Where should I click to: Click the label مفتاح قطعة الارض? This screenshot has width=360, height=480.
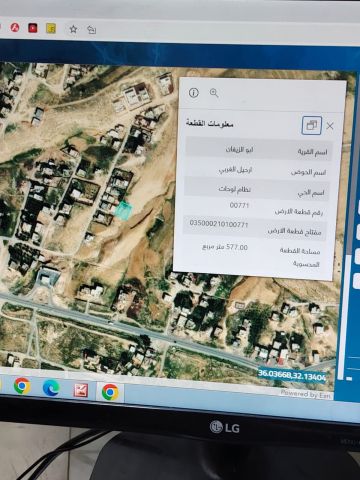click(x=294, y=232)
